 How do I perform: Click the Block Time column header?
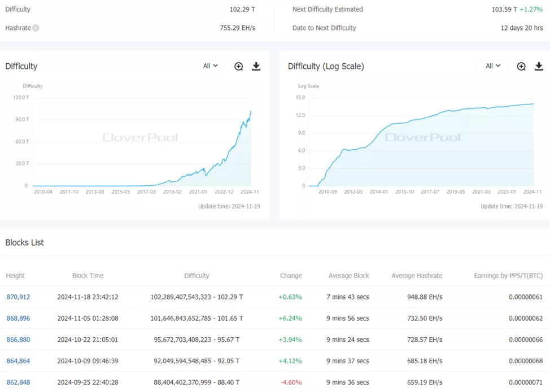(88, 276)
